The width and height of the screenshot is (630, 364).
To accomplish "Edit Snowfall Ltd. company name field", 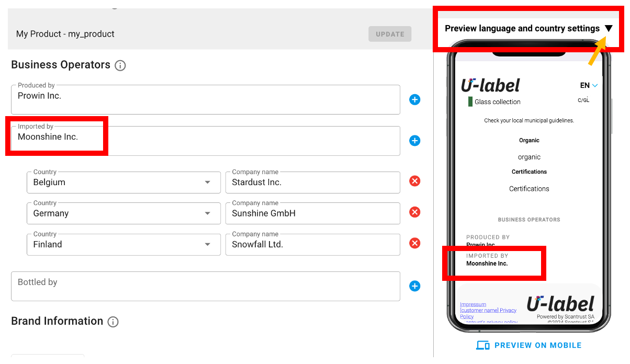I will (x=313, y=244).
